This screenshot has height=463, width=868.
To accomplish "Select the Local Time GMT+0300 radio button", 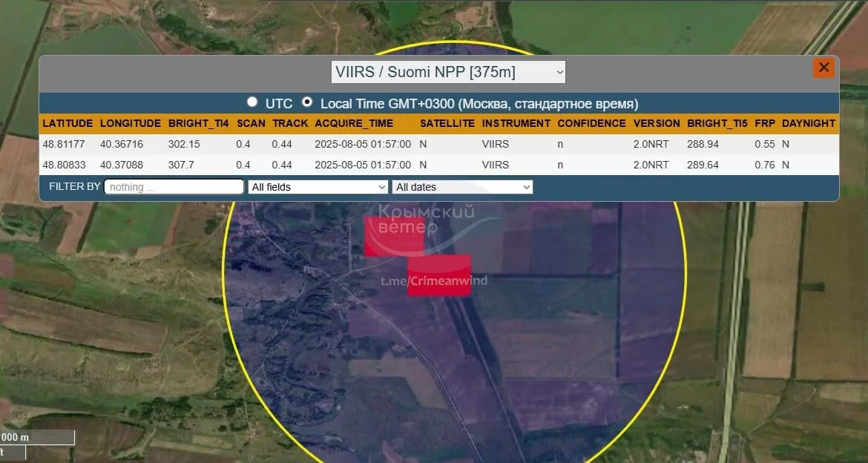I will 306,102.
